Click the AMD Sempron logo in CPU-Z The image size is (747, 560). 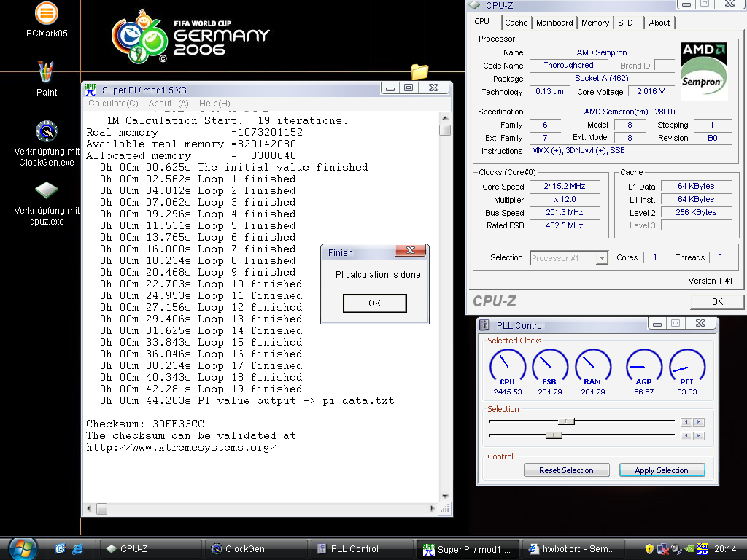[704, 71]
